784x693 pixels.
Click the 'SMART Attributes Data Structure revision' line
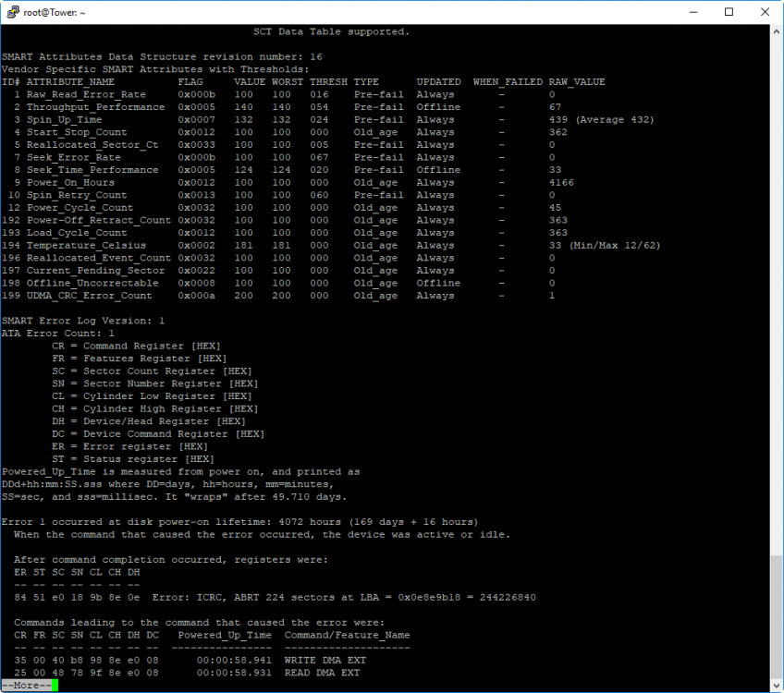pyautogui.click(x=162, y=56)
